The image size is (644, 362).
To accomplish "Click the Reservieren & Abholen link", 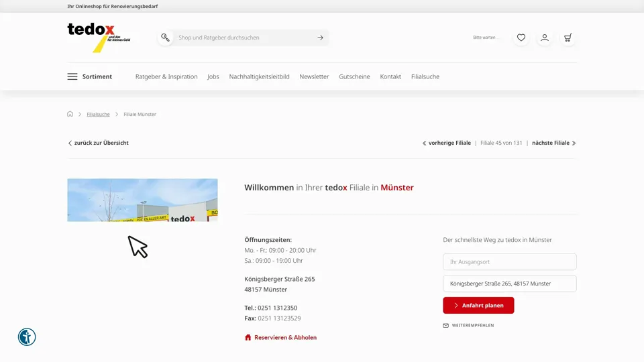I will 286,337.
